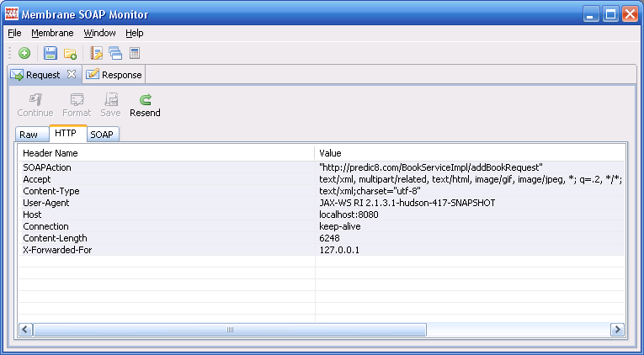
Task: Click the 127.0.0.1 value
Action: click(x=339, y=250)
